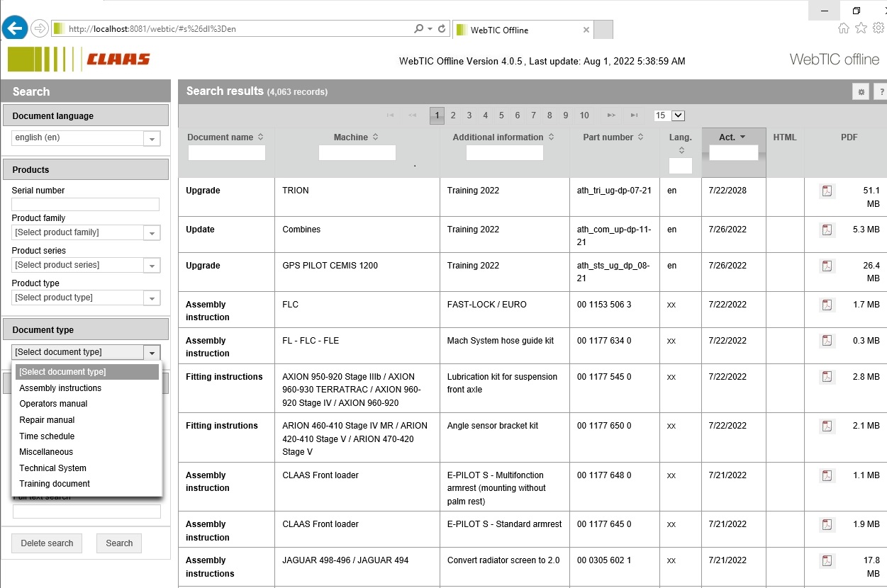Expand Product type dropdown
Screen dimensions: 887x588
tap(152, 298)
